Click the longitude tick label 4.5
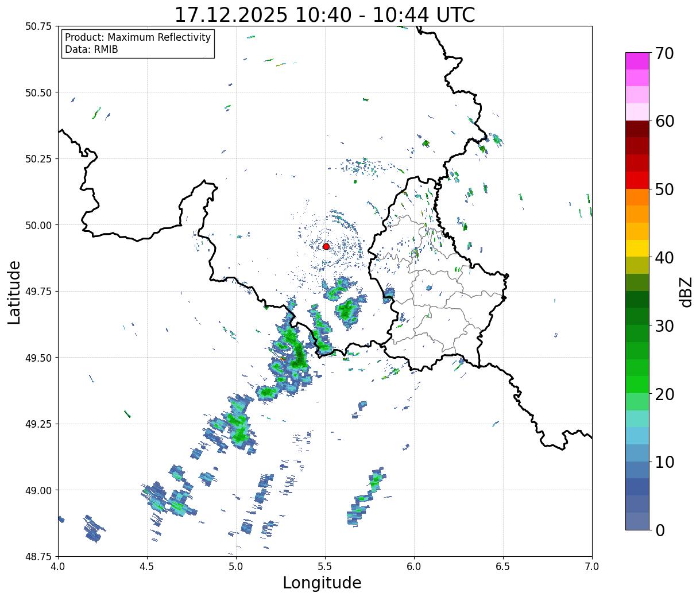Image resolution: width=700 pixels, height=597 pixels. [x=147, y=567]
